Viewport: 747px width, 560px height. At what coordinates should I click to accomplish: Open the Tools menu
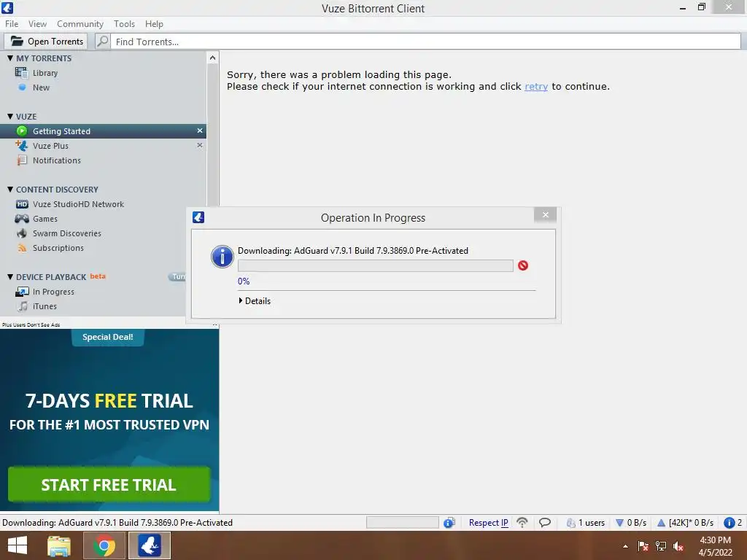[124, 24]
